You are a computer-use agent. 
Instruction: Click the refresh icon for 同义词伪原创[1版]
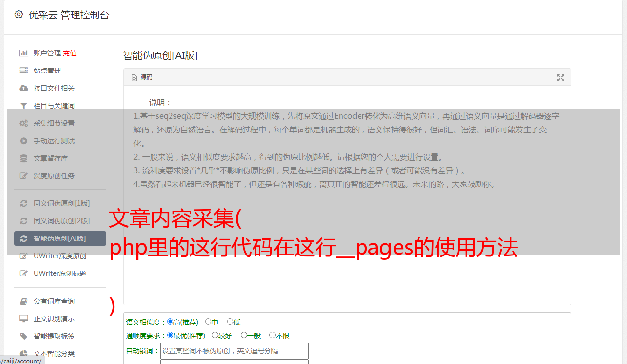pyautogui.click(x=23, y=203)
